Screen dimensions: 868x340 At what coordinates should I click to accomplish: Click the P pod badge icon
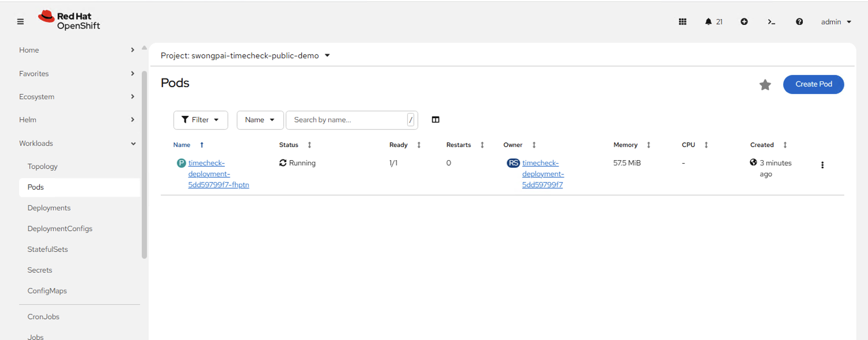[181, 163]
